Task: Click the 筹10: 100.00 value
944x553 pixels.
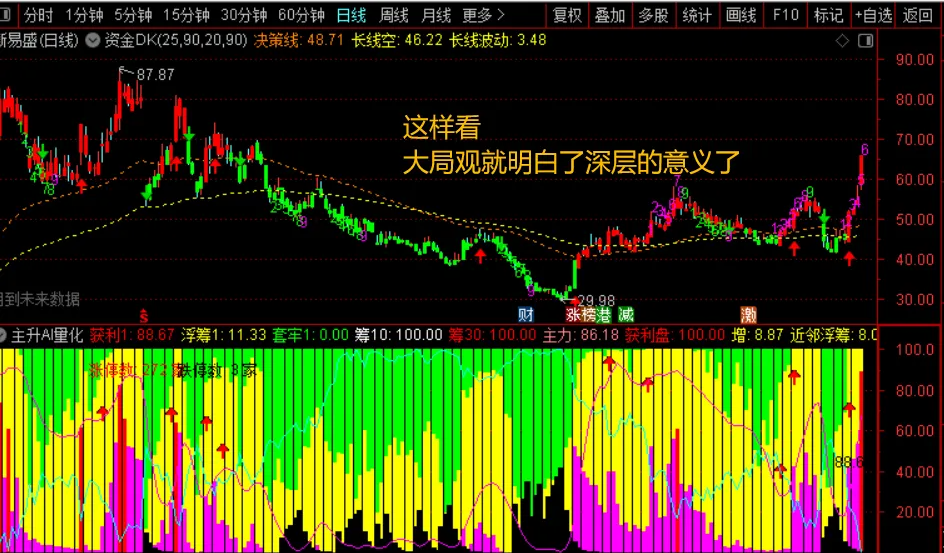Action: [x=398, y=334]
